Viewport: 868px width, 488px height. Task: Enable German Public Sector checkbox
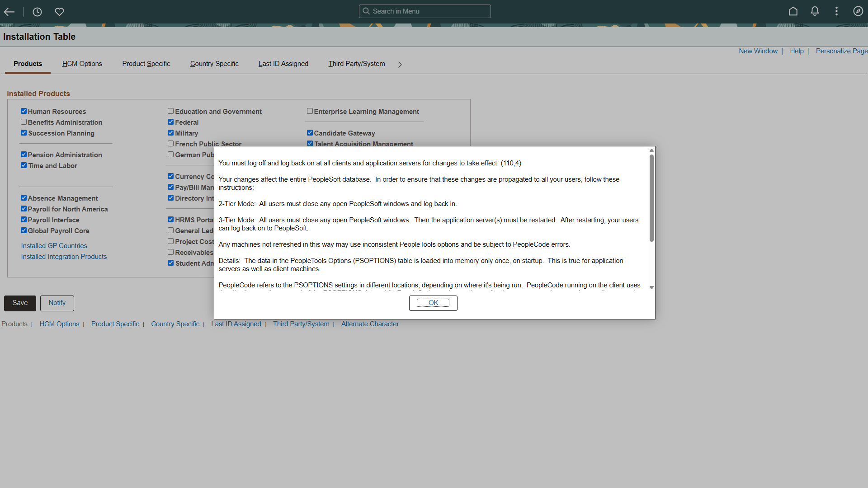(x=170, y=155)
